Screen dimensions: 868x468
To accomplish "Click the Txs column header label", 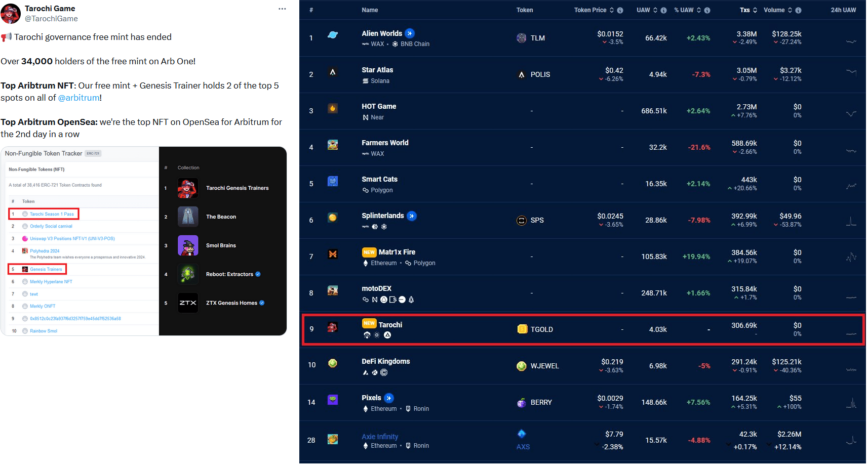I will tap(745, 10).
